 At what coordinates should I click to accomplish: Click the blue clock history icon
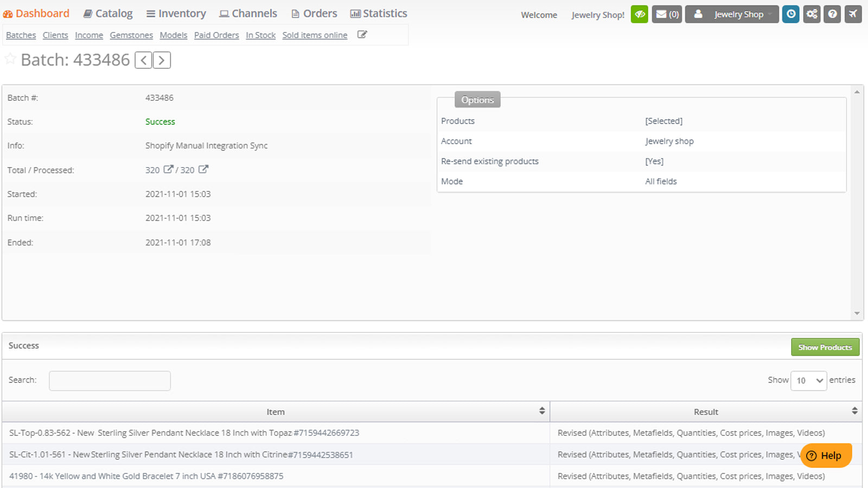pyautogui.click(x=791, y=14)
